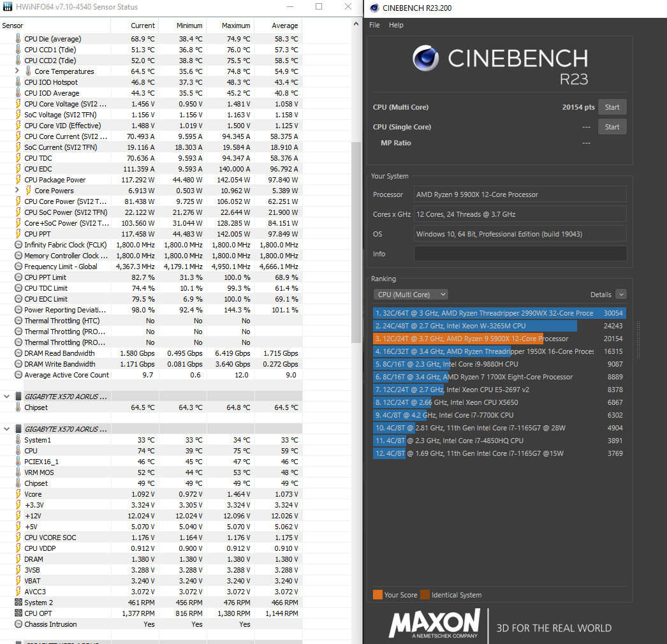Click the Details dropdown arrow in Ranking

coord(621,295)
